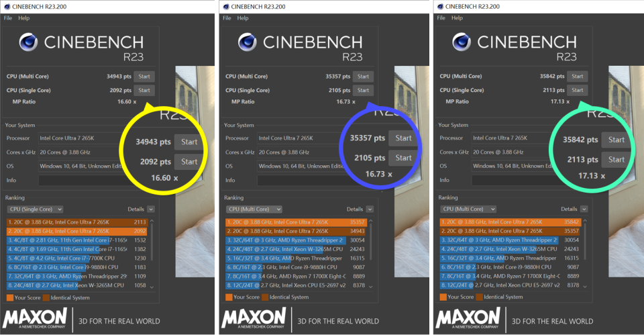644x335 pixels.
Task: Click ranking scroll-down arrow, 34943 pts window
Action: (152, 287)
